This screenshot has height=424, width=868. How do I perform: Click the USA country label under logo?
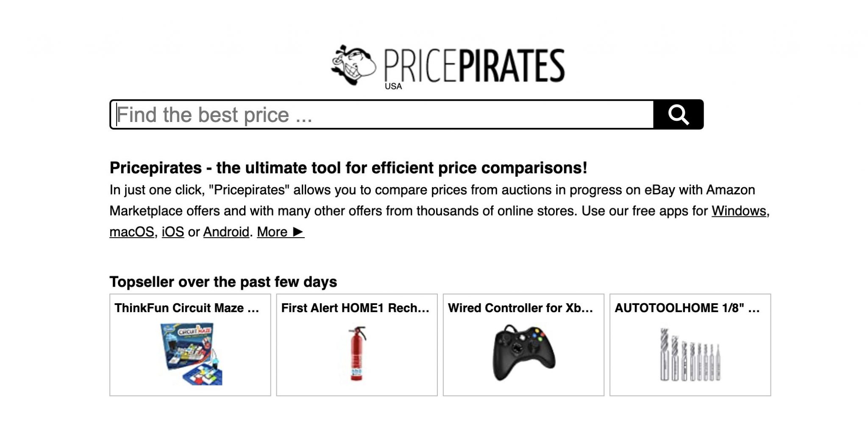click(393, 86)
